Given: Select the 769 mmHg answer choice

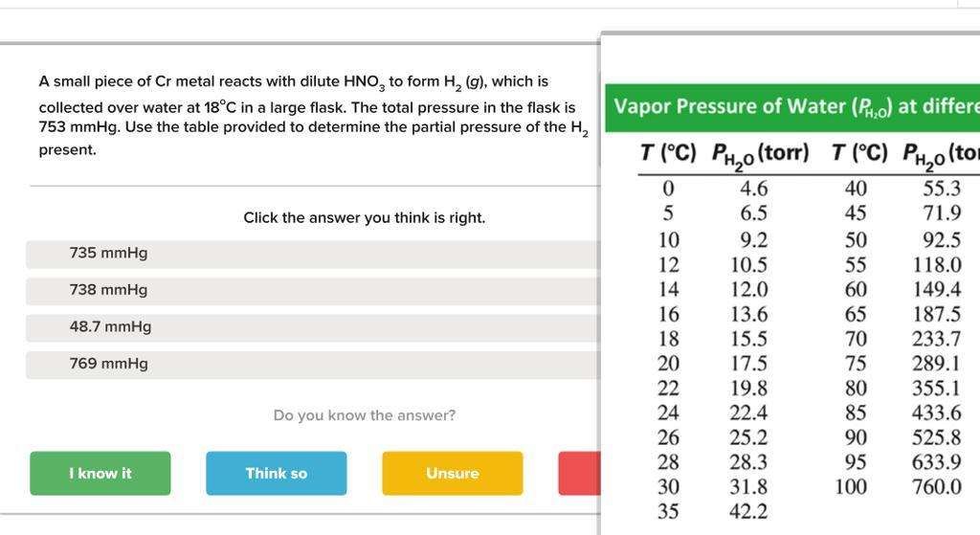Looking at the screenshot, I should [313, 365].
